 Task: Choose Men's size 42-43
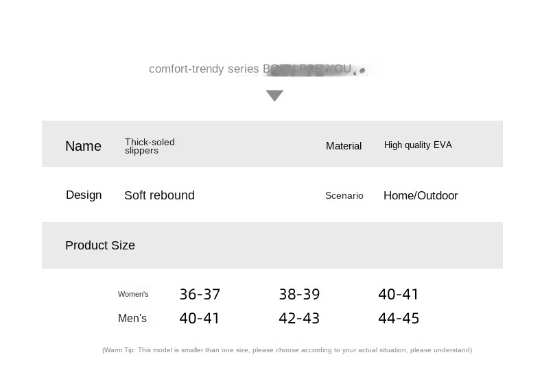(x=299, y=318)
